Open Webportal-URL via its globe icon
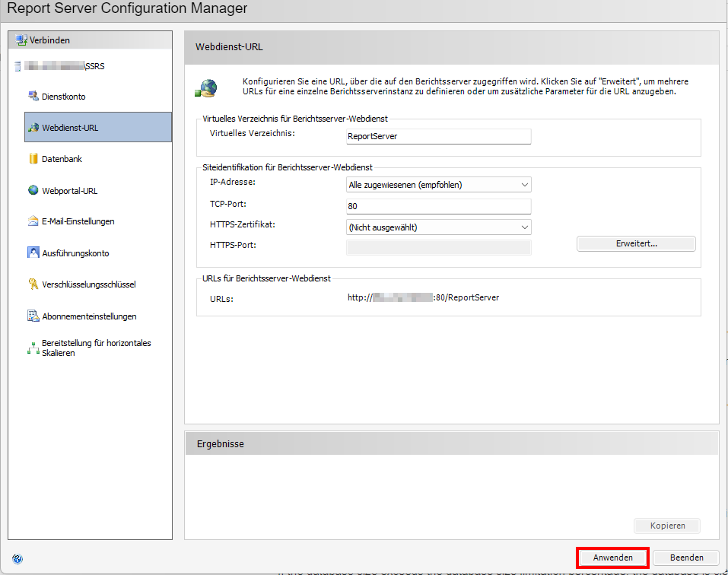The width and height of the screenshot is (728, 575). pyautogui.click(x=33, y=191)
